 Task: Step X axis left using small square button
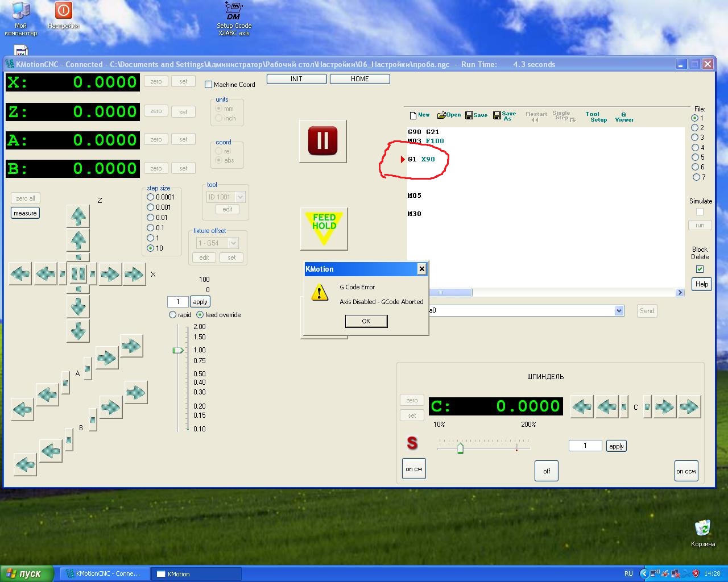click(62, 275)
